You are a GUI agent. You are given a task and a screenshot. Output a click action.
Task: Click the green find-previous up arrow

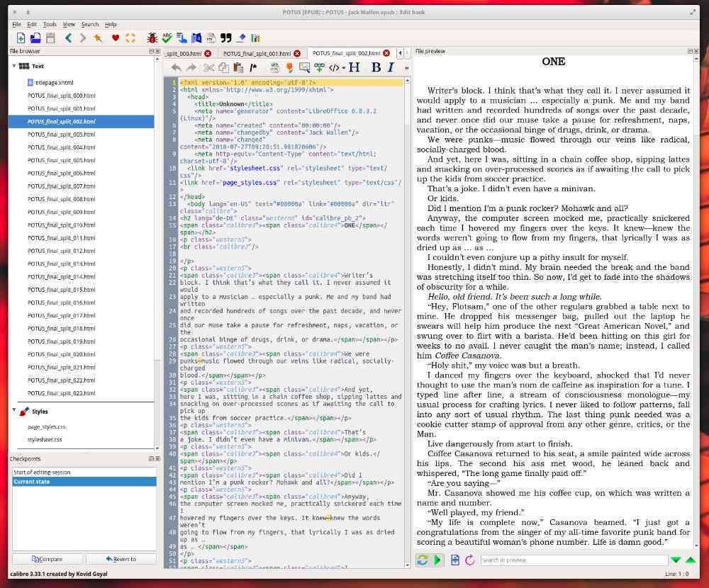(691, 560)
